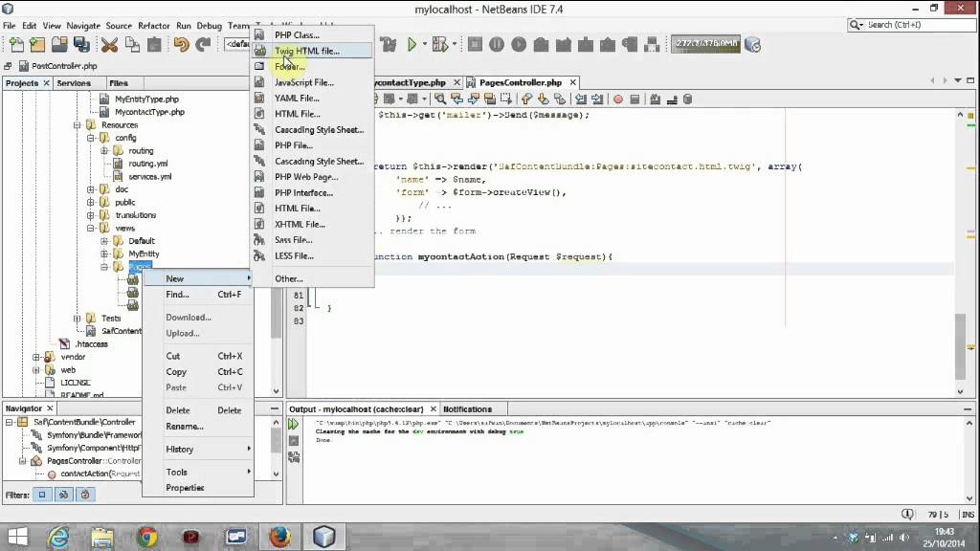The height and width of the screenshot is (551, 980).
Task: Open File Explorer from taskbar
Action: pyautogui.click(x=102, y=537)
